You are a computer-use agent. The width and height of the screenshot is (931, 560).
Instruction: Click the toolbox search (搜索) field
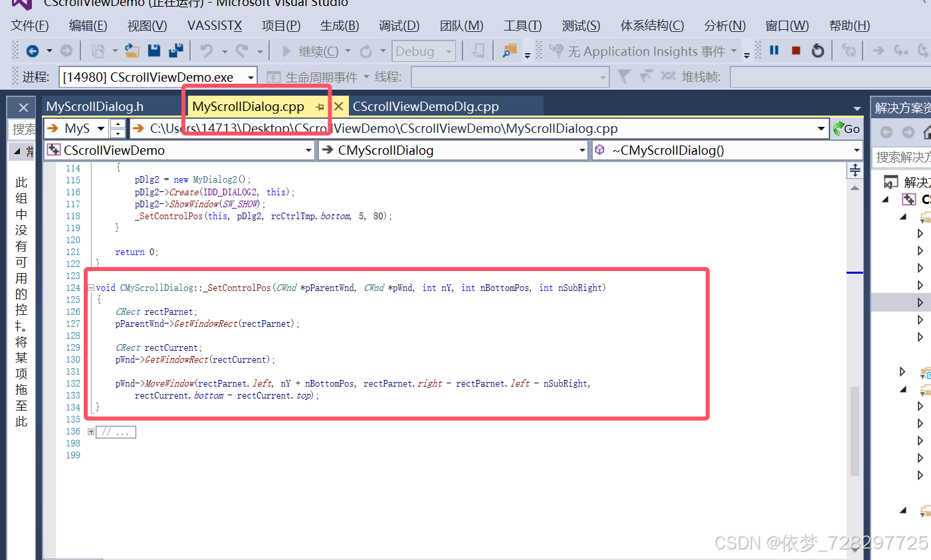(x=23, y=129)
